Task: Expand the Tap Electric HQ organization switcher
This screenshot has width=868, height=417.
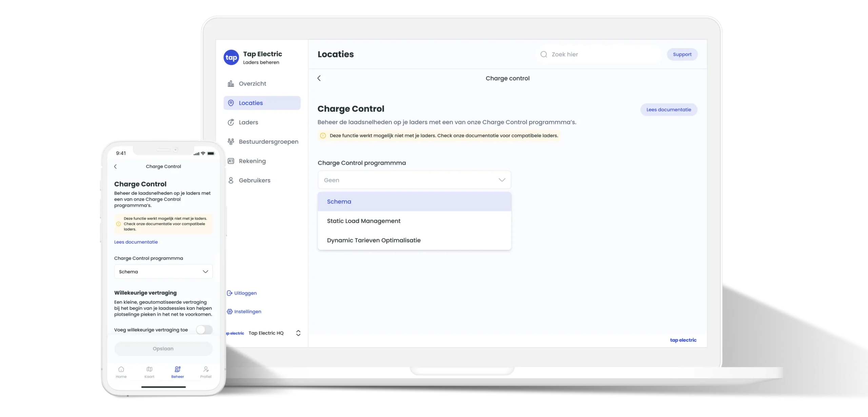Action: pyautogui.click(x=298, y=333)
